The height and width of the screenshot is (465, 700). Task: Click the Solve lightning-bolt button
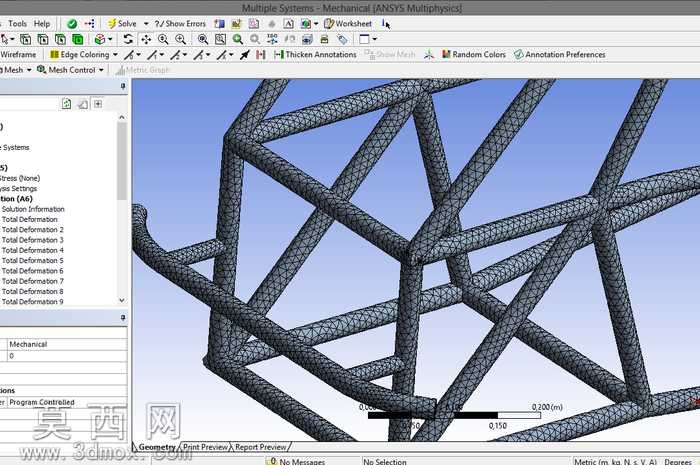[122, 24]
